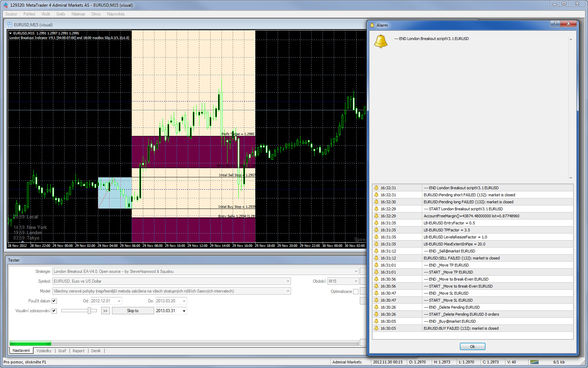Switch to the Výsledky tab
588x368 pixels.
[x=44, y=351]
